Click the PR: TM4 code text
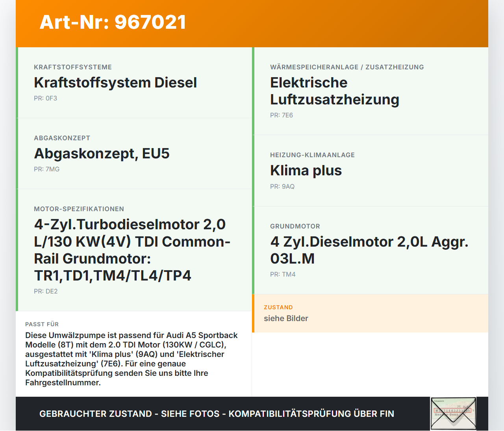The width and height of the screenshot is (504, 431). point(283,274)
